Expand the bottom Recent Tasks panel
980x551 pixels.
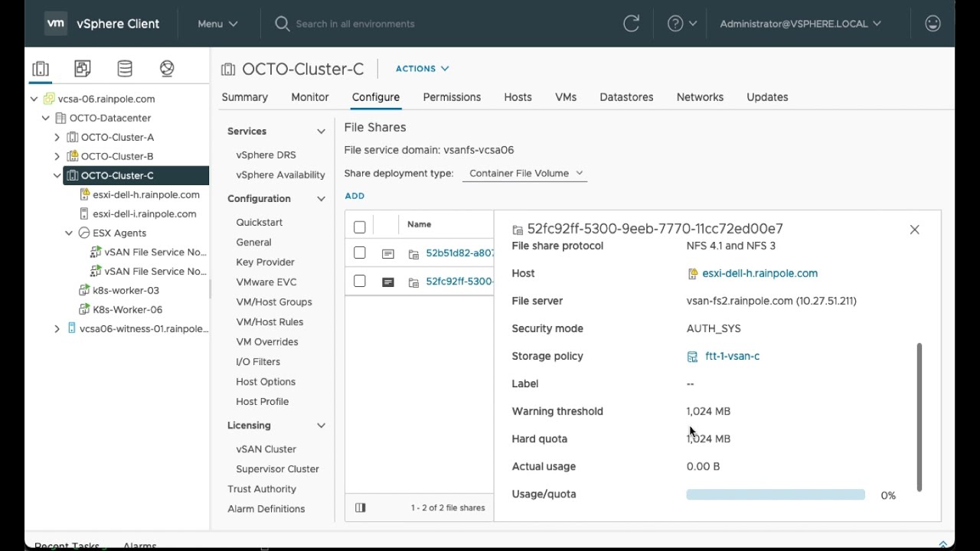pos(943,544)
